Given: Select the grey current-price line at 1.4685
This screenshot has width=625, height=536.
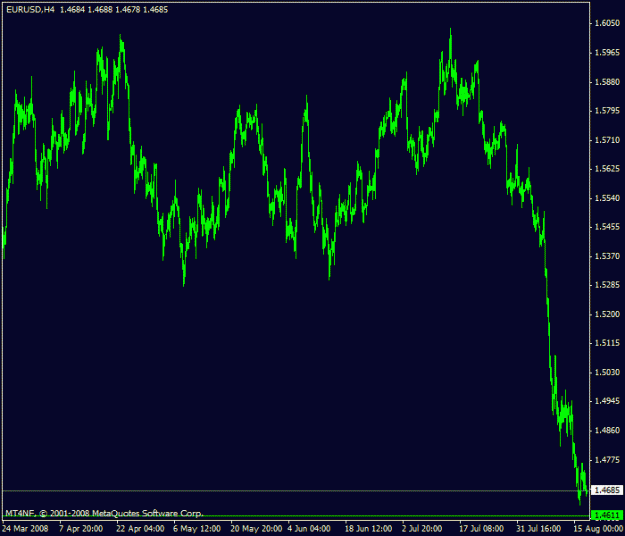Looking at the screenshot, I should 296,491.
